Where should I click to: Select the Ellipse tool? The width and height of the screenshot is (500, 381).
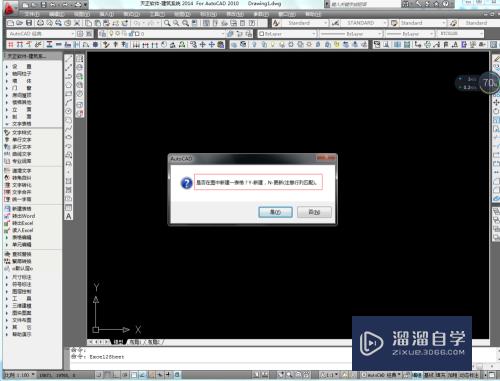(68, 137)
